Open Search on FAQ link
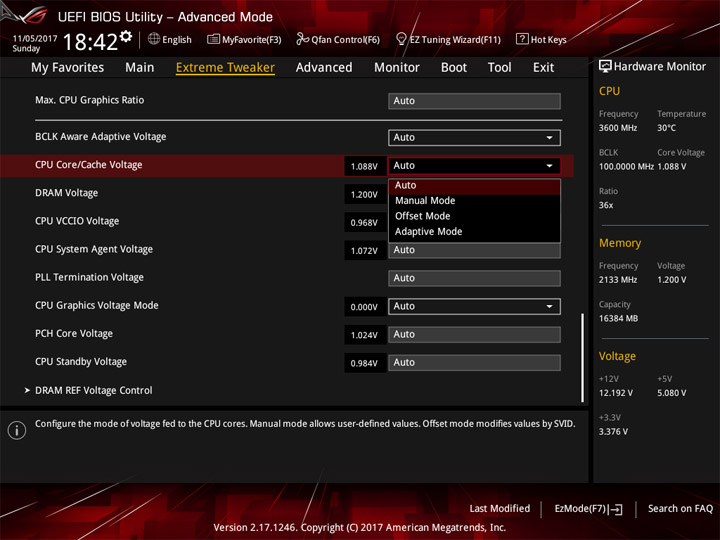Screen dimensions: 720x540 coord(681,509)
